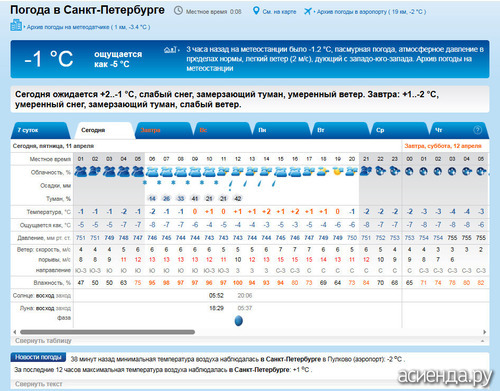This screenshot has height=391, width=500.
Task: Collapse the table via Свернуть таблицу
Action: tap(43, 341)
